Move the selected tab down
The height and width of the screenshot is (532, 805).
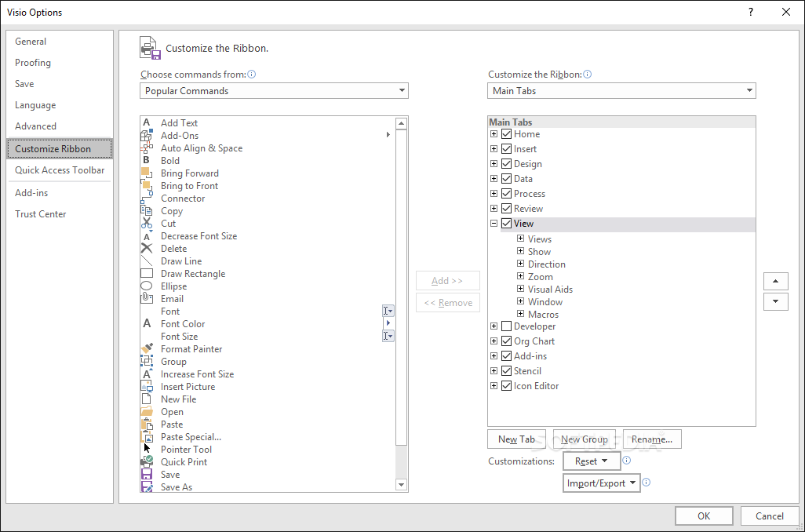click(x=776, y=301)
